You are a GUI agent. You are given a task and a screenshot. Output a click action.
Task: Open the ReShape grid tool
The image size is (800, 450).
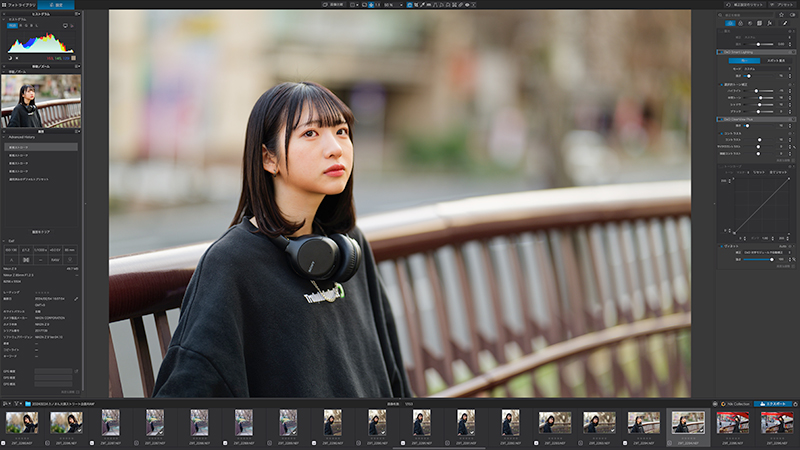click(x=454, y=5)
